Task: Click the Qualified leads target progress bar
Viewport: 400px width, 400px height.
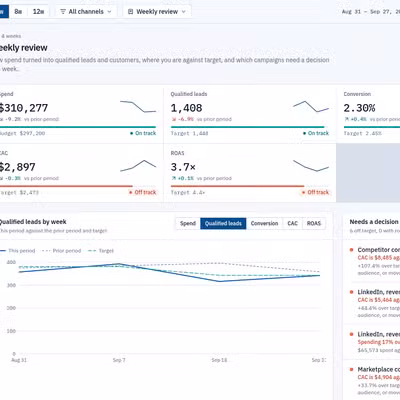Action: pyautogui.click(x=250, y=127)
